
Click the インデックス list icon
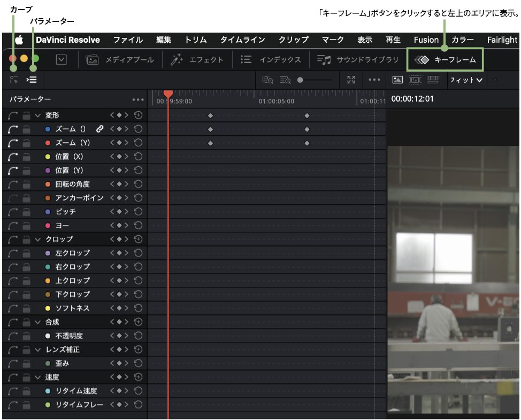click(x=246, y=60)
